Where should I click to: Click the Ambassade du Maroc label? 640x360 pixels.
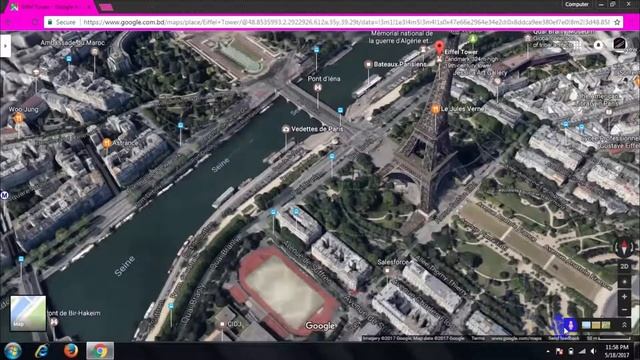[73, 42]
